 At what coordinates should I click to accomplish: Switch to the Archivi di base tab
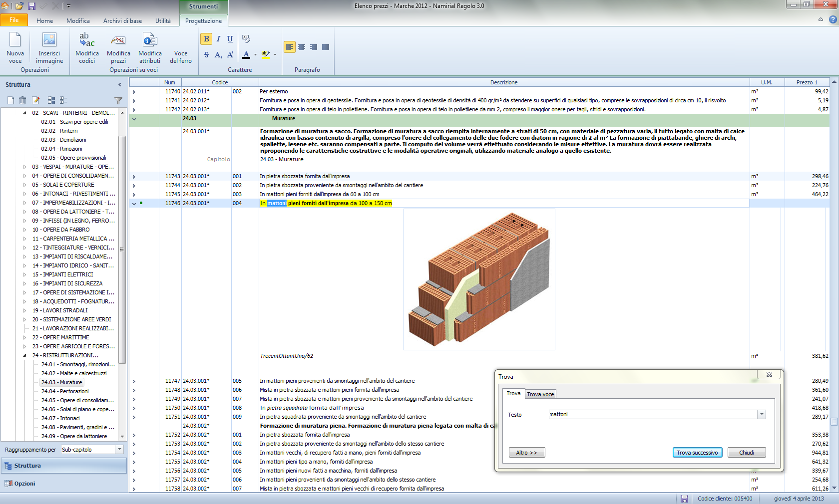[x=122, y=21]
